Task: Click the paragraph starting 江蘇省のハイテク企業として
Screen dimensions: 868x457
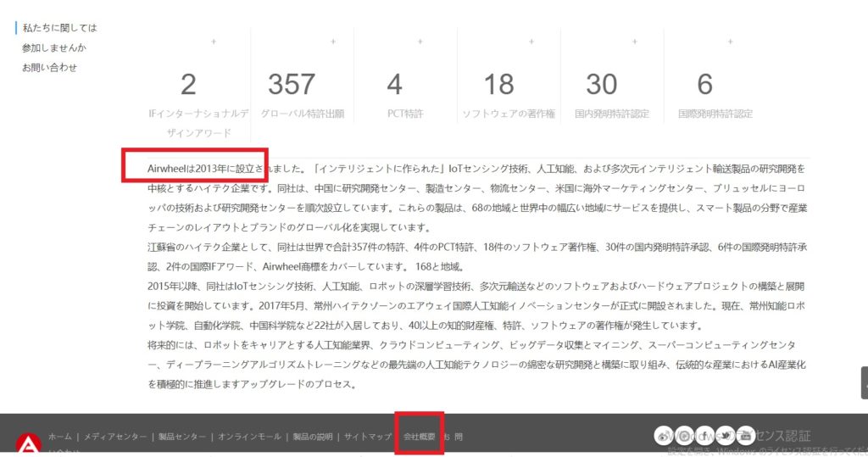Action: 477,256
